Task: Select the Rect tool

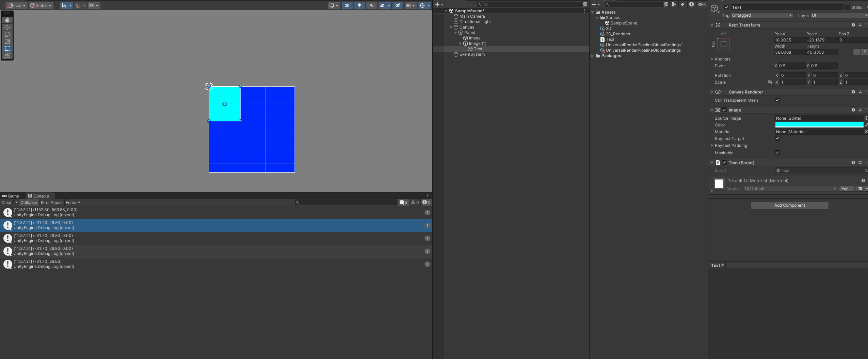Action: coord(7,49)
